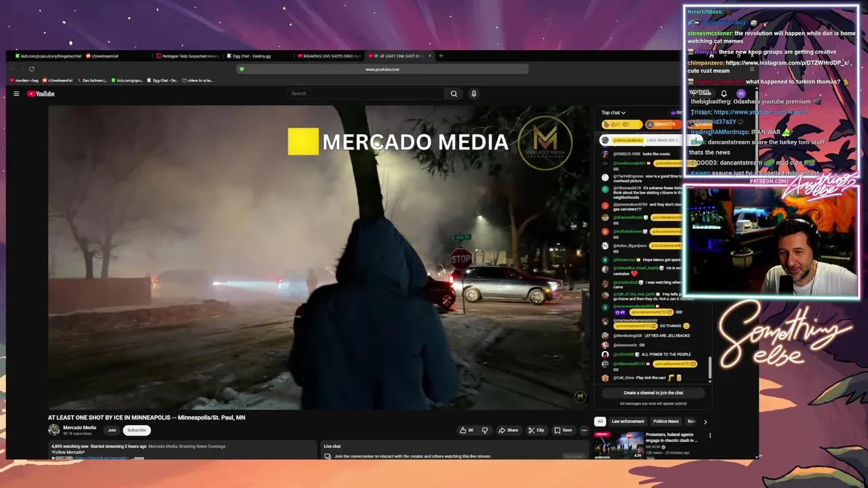
Task: Open more actions ellipsis beside Save
Action: click(x=584, y=430)
